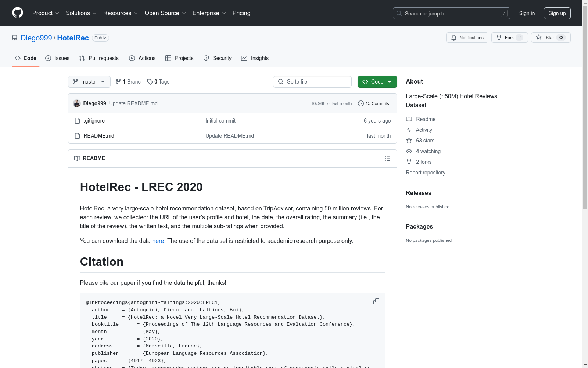Expand the Enterprise menu
The width and height of the screenshot is (588, 368).
click(x=209, y=13)
